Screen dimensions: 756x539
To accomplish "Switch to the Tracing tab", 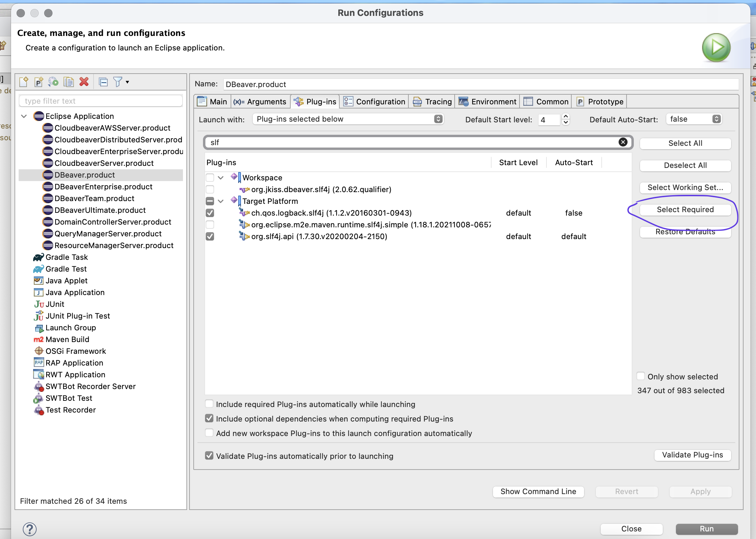I will coord(432,101).
